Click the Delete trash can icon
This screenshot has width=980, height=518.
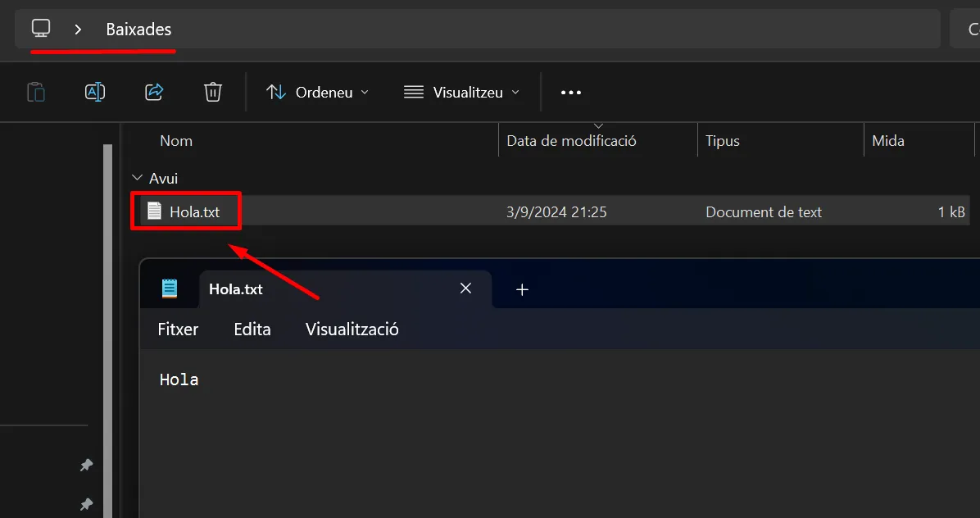coord(213,92)
